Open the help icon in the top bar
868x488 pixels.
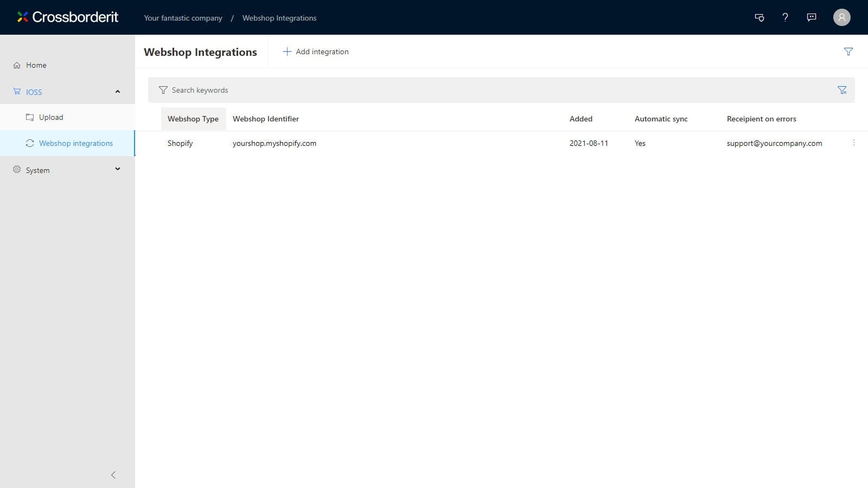point(785,17)
